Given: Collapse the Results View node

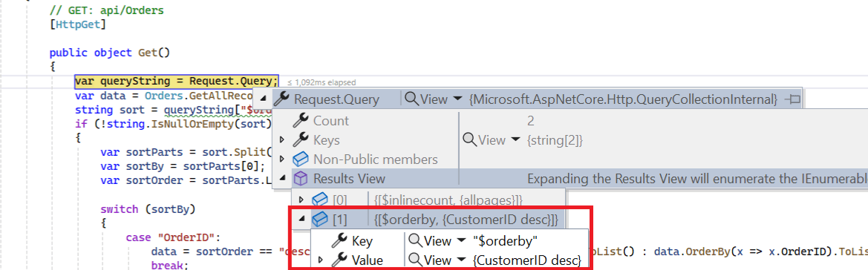Looking at the screenshot, I should tap(281, 179).
